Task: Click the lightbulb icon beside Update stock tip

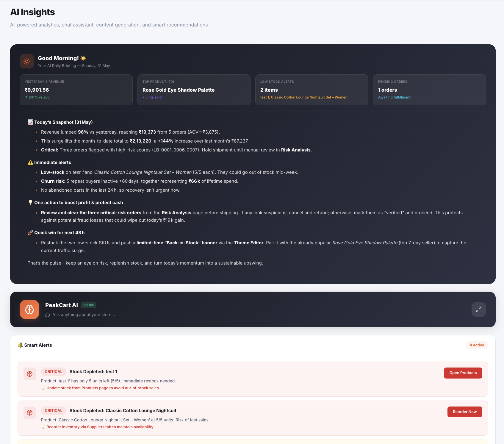Action: [43, 388]
